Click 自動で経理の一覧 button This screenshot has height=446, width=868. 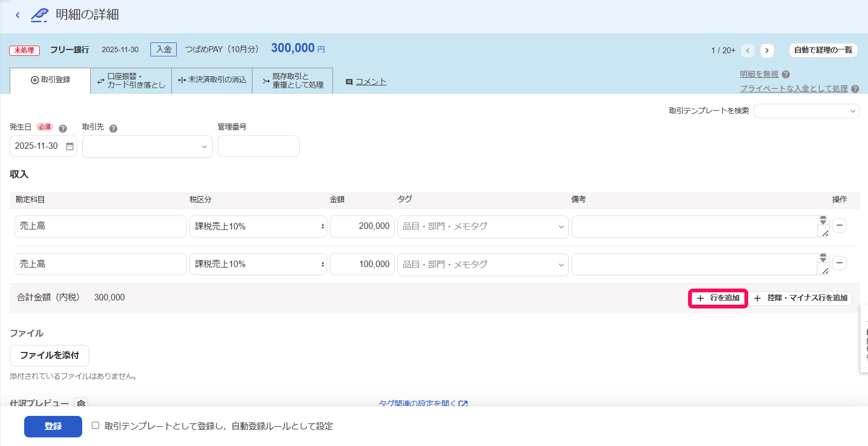[x=823, y=50]
